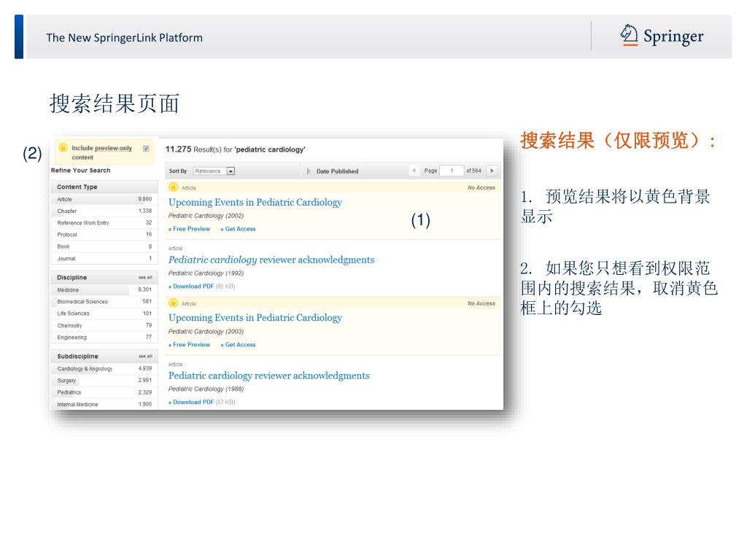This screenshot has width=747, height=560.
Task: Click Get Access for 2002 article
Action: click(x=239, y=229)
